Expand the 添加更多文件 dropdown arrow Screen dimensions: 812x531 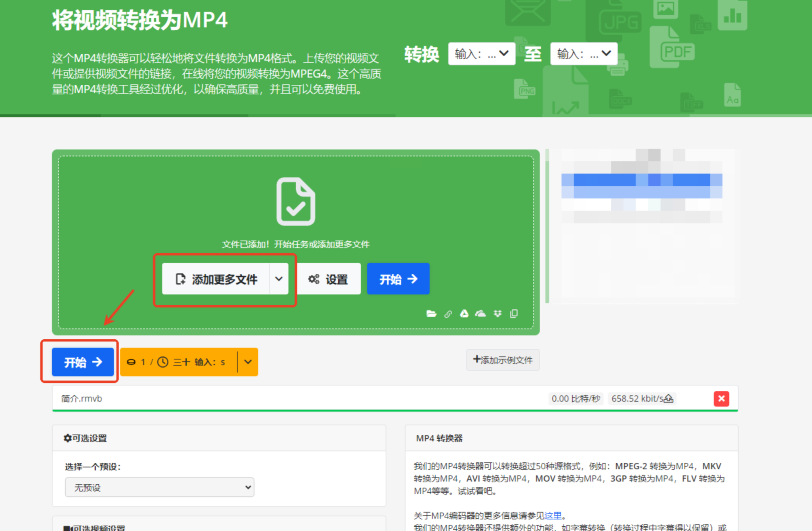[x=279, y=279]
